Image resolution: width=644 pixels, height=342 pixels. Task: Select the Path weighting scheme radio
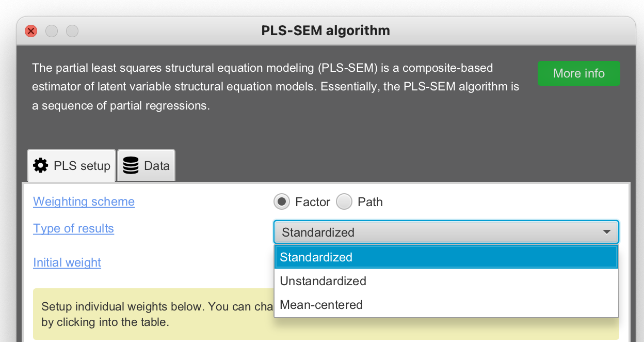(x=344, y=202)
